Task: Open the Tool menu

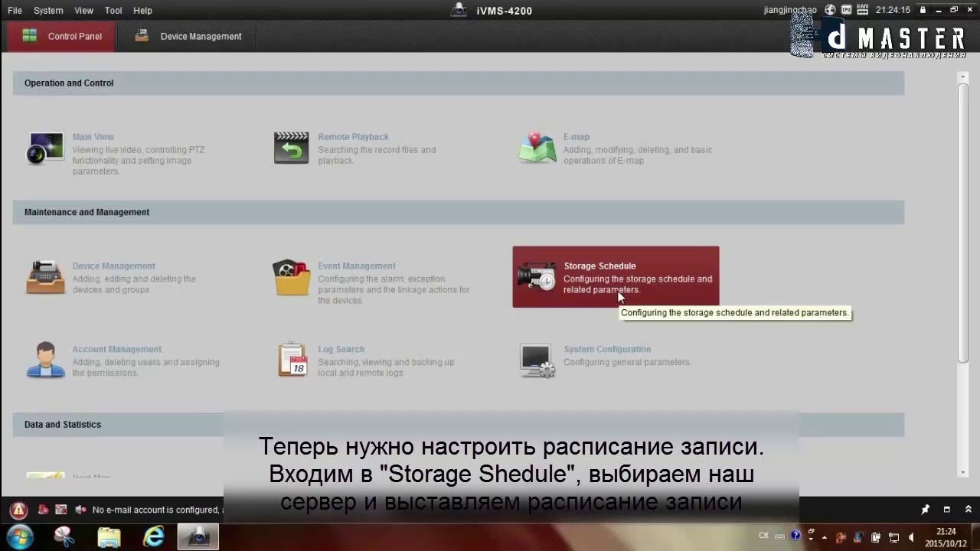Action: [x=113, y=11]
